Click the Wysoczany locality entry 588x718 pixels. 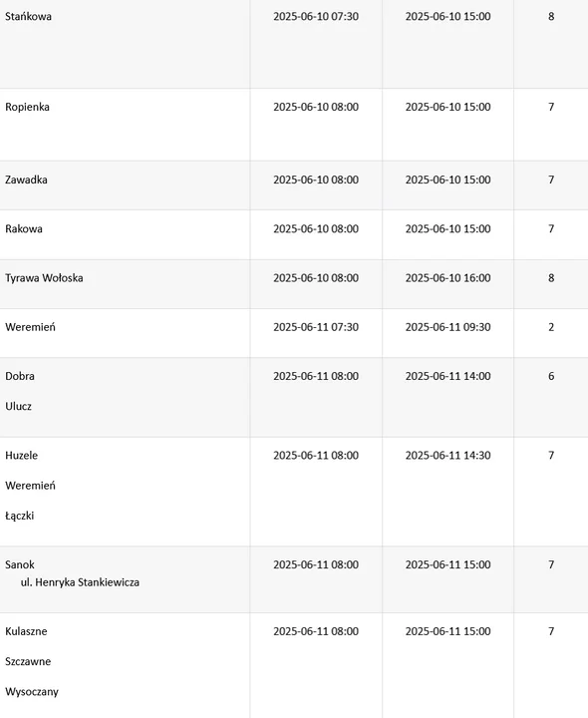click(32, 692)
